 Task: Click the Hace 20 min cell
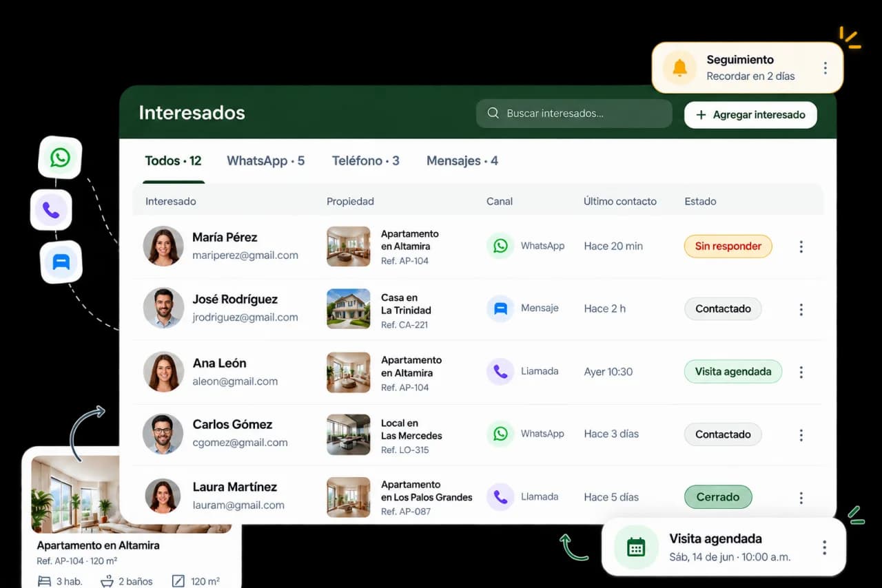click(x=613, y=246)
